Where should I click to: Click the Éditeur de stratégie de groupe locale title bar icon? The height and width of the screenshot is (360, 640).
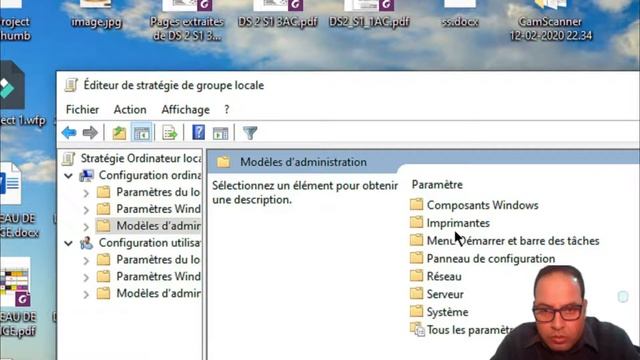[71, 85]
